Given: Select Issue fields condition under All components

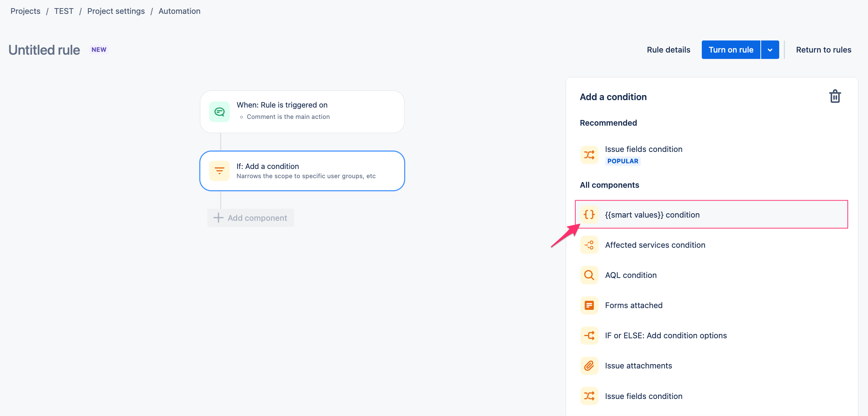Looking at the screenshot, I should [644, 396].
